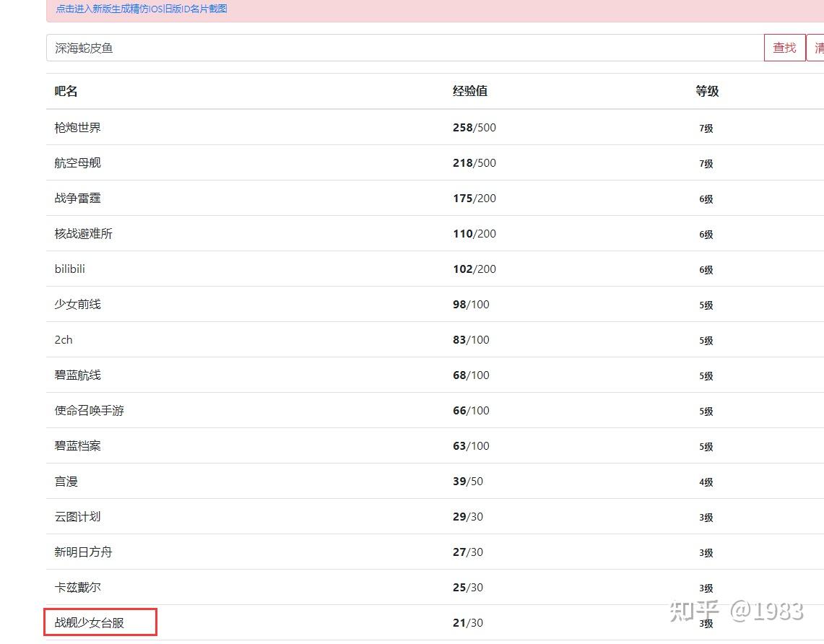Select the 使命召唤手游 entry

pyautogui.click(x=89, y=410)
